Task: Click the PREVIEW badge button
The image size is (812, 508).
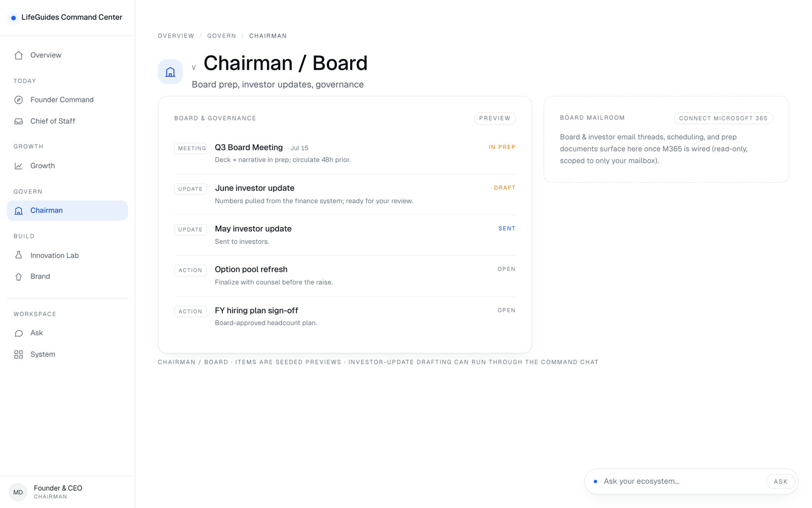Action: click(x=495, y=118)
